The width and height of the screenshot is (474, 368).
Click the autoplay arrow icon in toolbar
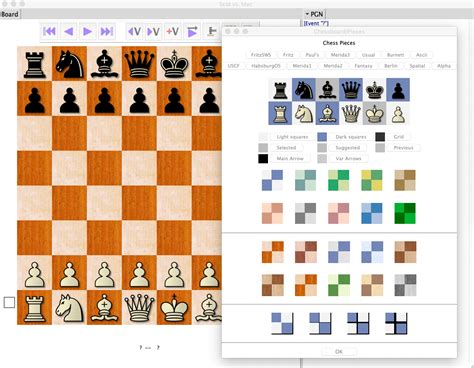pyautogui.click(x=192, y=32)
